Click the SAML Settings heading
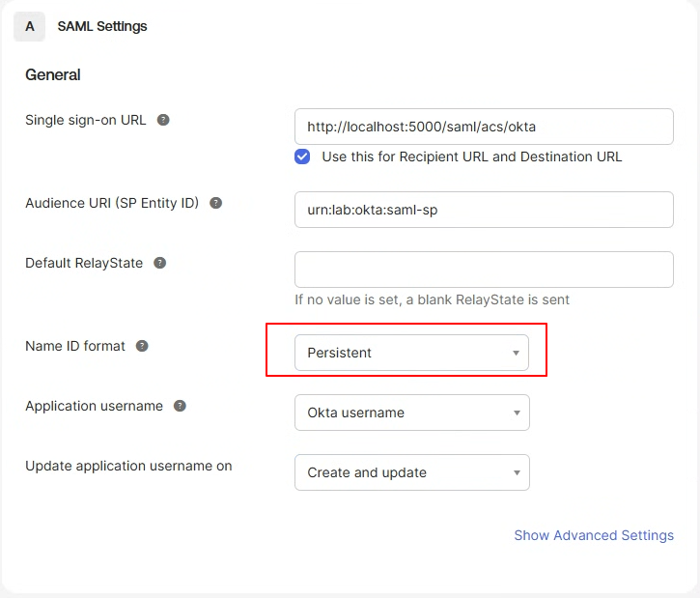This screenshot has height=598, width=700. coord(102,26)
